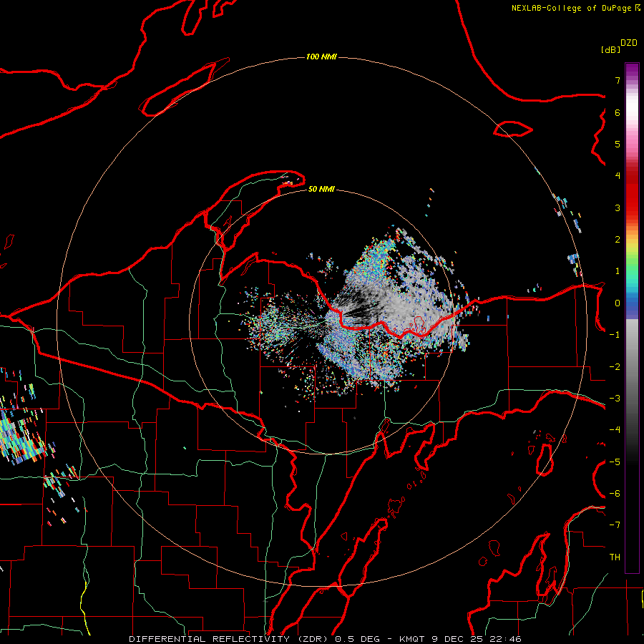Click the 0 dB legend tick label
The width and height of the screenshot is (644, 644).
tap(618, 303)
